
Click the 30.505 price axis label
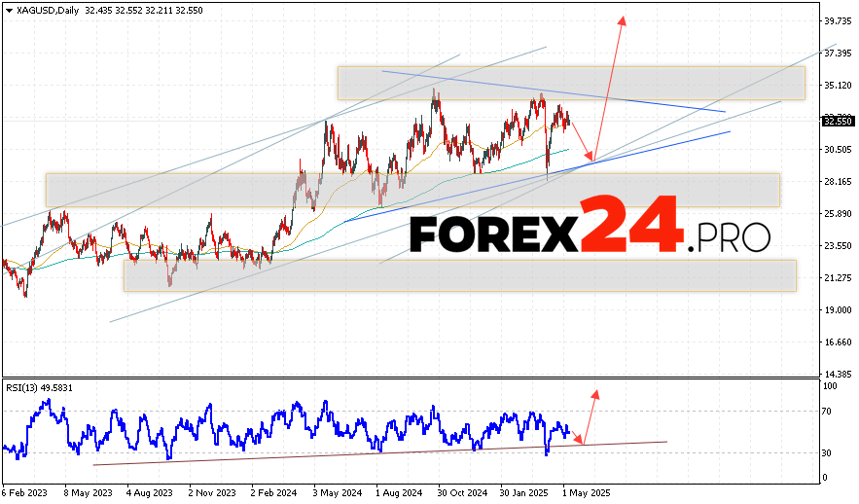coord(839,150)
